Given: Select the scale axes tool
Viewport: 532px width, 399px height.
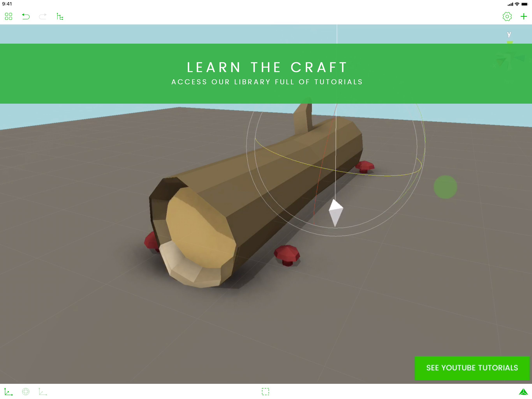Looking at the screenshot, I should [43, 392].
